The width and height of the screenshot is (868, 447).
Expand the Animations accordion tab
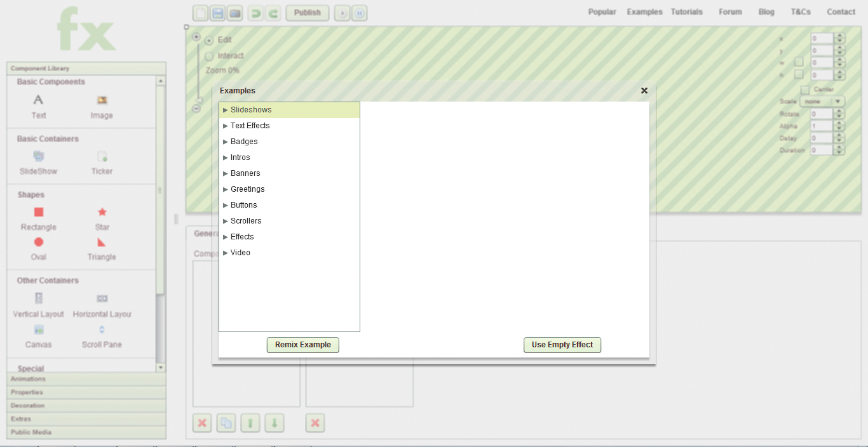[86, 379]
